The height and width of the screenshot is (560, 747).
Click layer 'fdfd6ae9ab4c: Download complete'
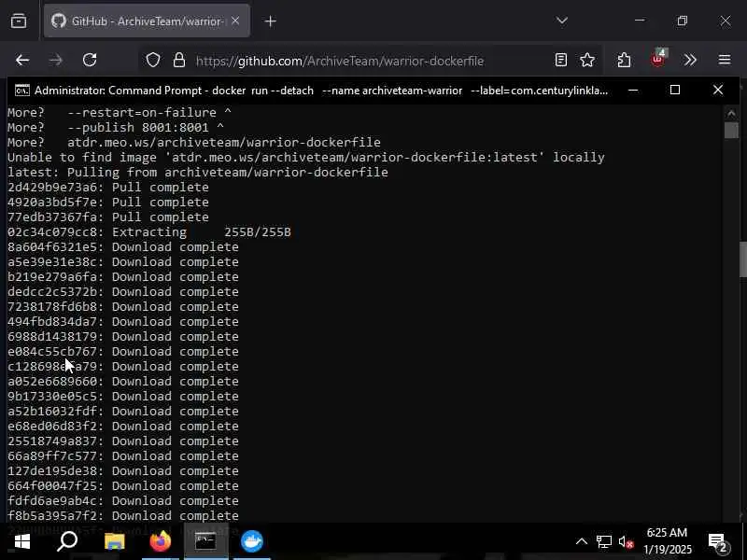pyautogui.click(x=123, y=500)
